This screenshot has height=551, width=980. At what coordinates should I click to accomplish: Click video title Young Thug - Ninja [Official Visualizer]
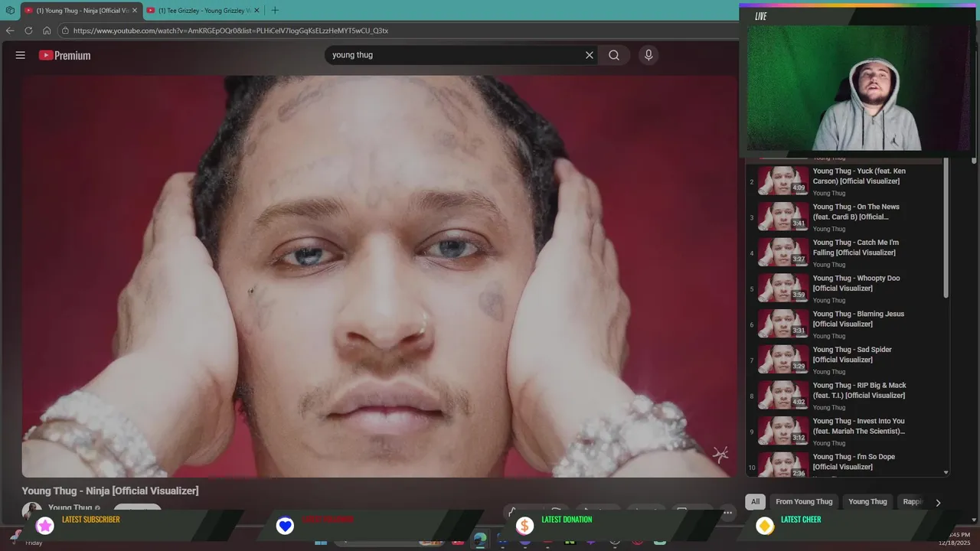click(110, 491)
